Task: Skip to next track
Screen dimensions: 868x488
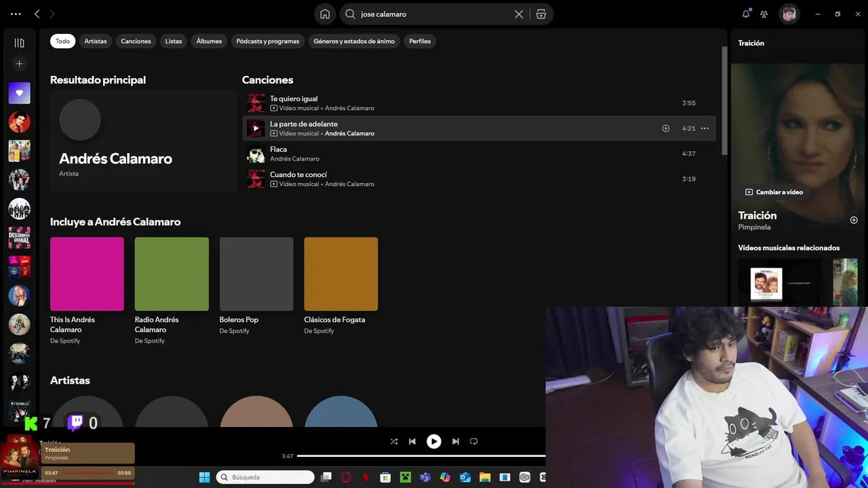Action: pyautogui.click(x=456, y=441)
